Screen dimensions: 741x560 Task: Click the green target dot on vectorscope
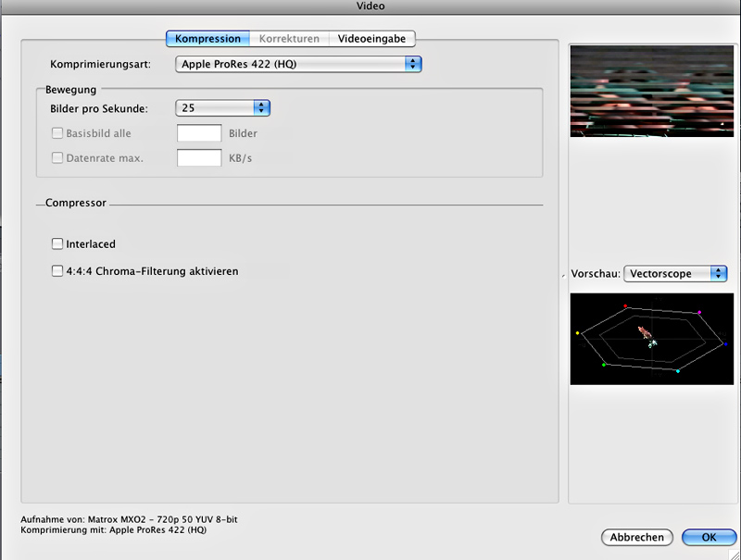pos(604,366)
